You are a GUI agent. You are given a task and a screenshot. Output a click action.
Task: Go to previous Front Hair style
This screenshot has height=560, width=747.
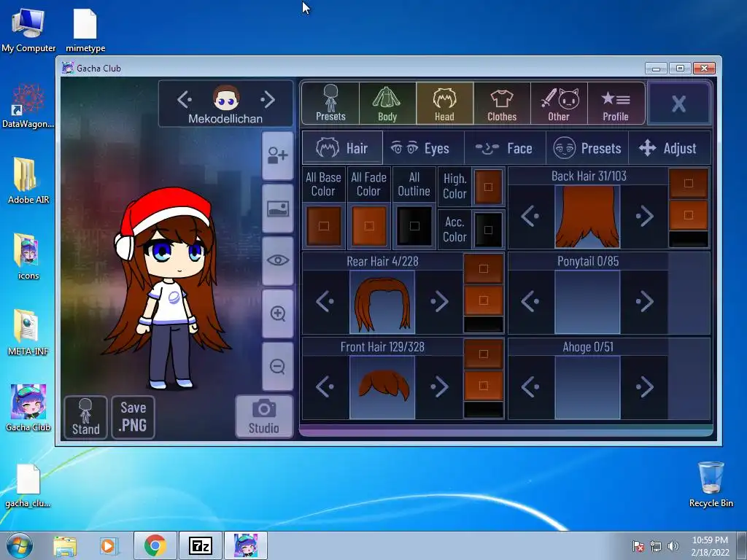tap(325, 386)
